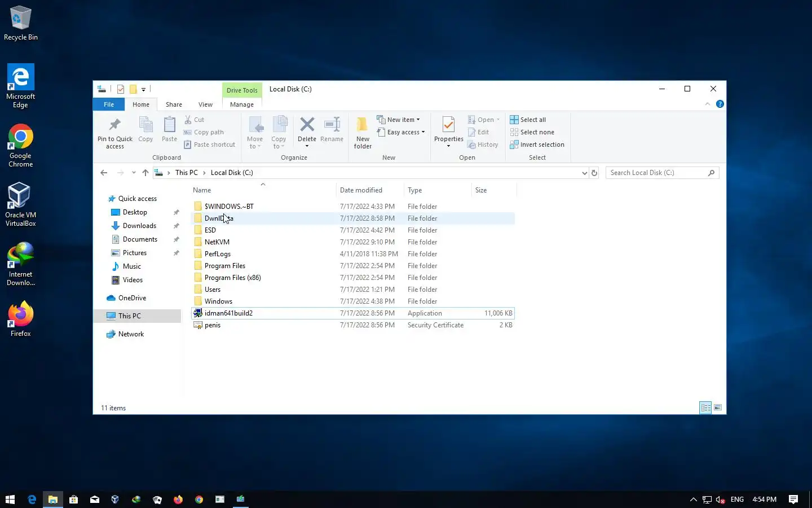Click the Search Local Disk (C:) field
Image resolution: width=812 pixels, height=508 pixels.
tap(662, 173)
